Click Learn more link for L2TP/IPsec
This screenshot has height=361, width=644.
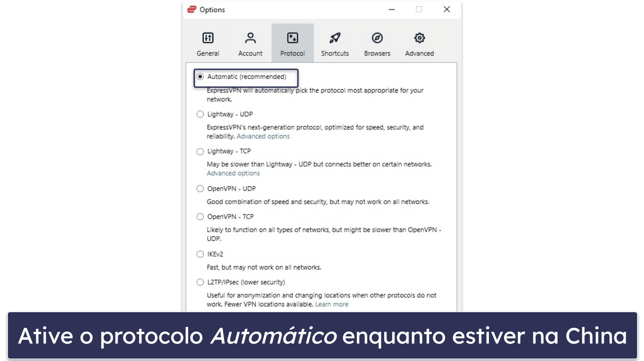click(332, 304)
